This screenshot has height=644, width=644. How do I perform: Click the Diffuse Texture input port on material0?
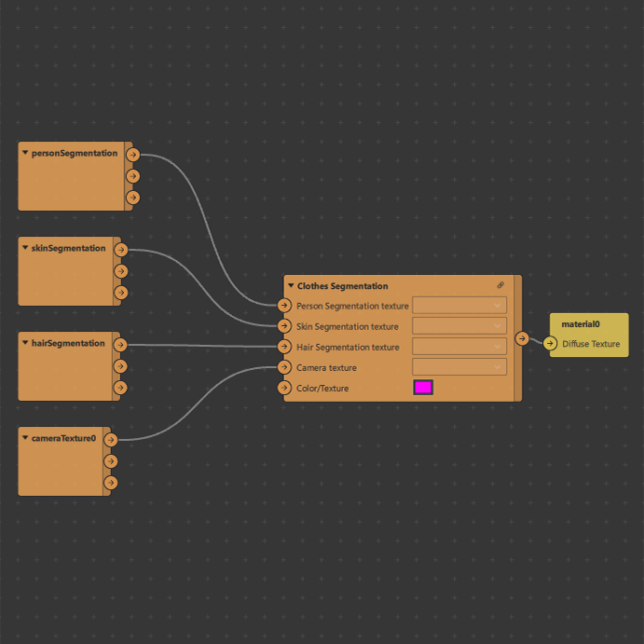pos(550,343)
